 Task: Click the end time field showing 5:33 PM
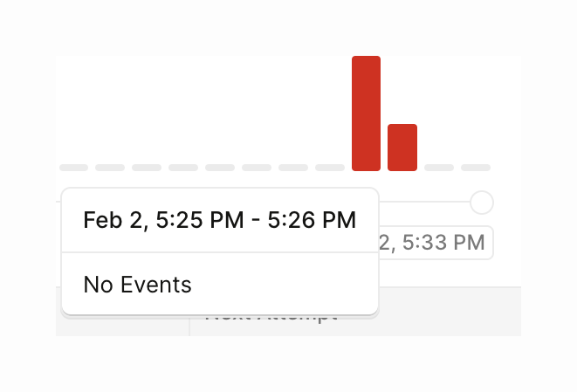point(435,242)
